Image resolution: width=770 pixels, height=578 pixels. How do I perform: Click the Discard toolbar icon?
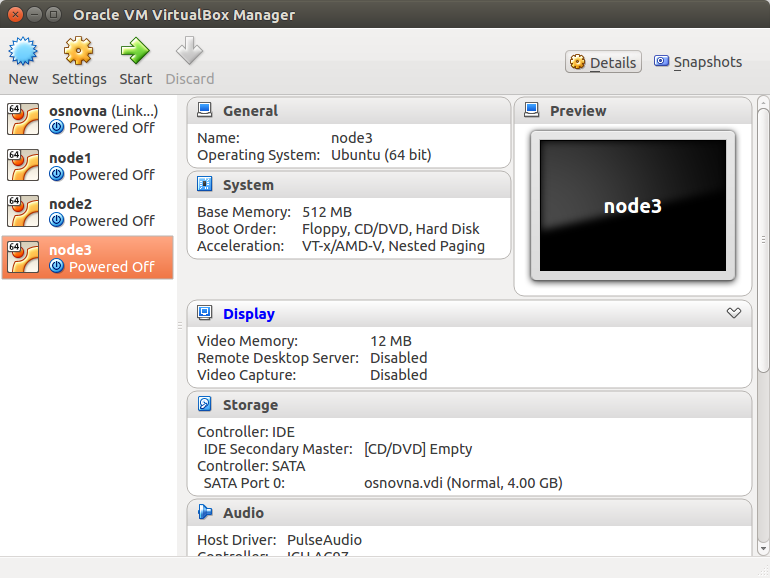pos(189,51)
